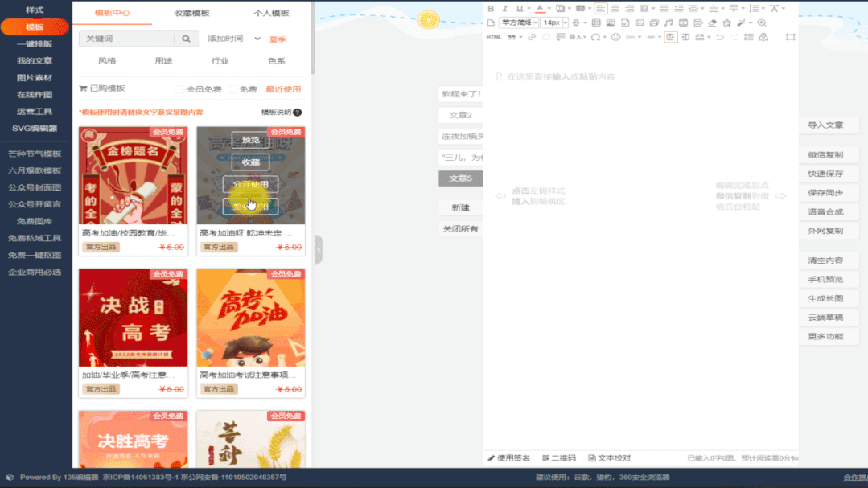This screenshot has width=868, height=488.
Task: Open 一键排版 in the left sidebar
Action: 35,43
